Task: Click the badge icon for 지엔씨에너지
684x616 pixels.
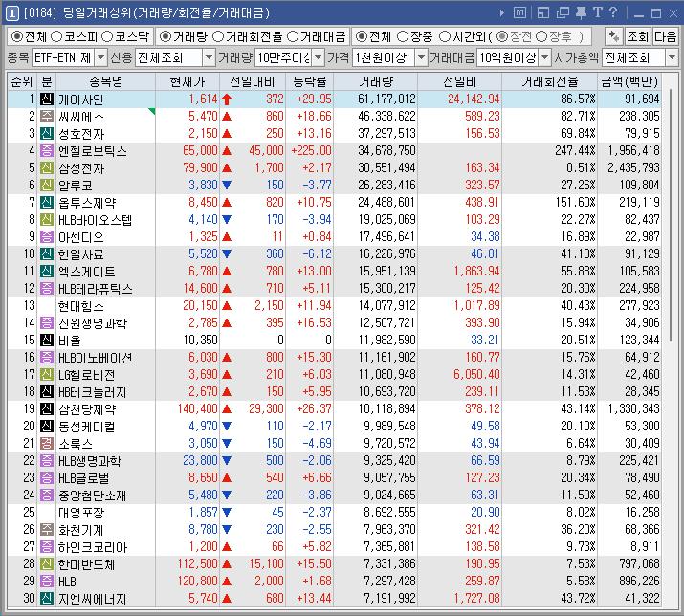Action: [47, 599]
